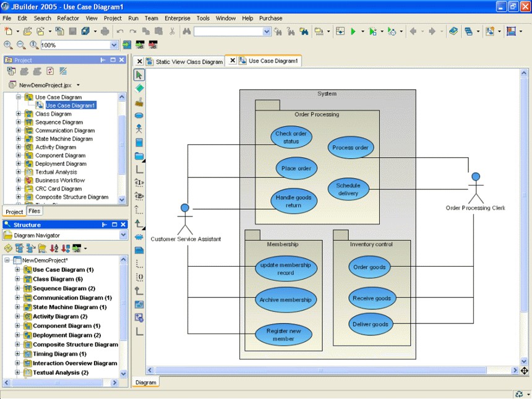Screen dimensions: 532x399
Task: Select the Register new member use case
Action: coord(284,335)
